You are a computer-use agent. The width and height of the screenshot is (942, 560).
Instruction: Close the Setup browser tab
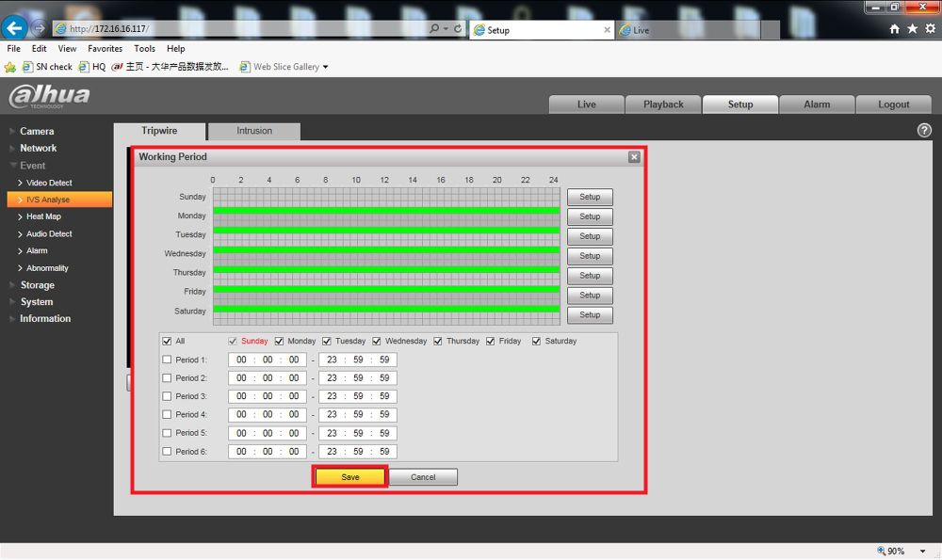pyautogui.click(x=607, y=30)
